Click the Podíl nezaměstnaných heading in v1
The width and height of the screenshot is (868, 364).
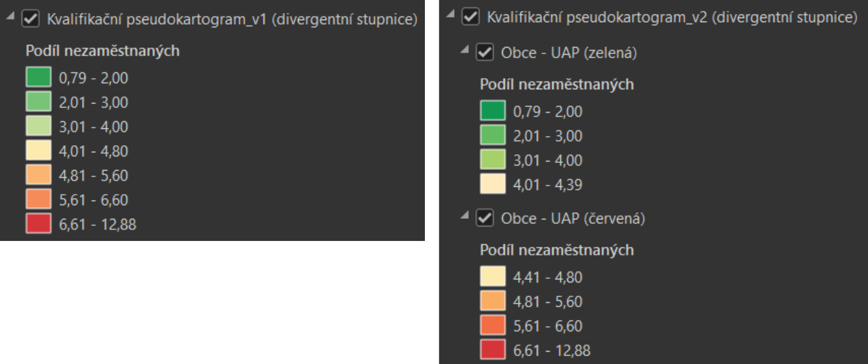point(102,51)
